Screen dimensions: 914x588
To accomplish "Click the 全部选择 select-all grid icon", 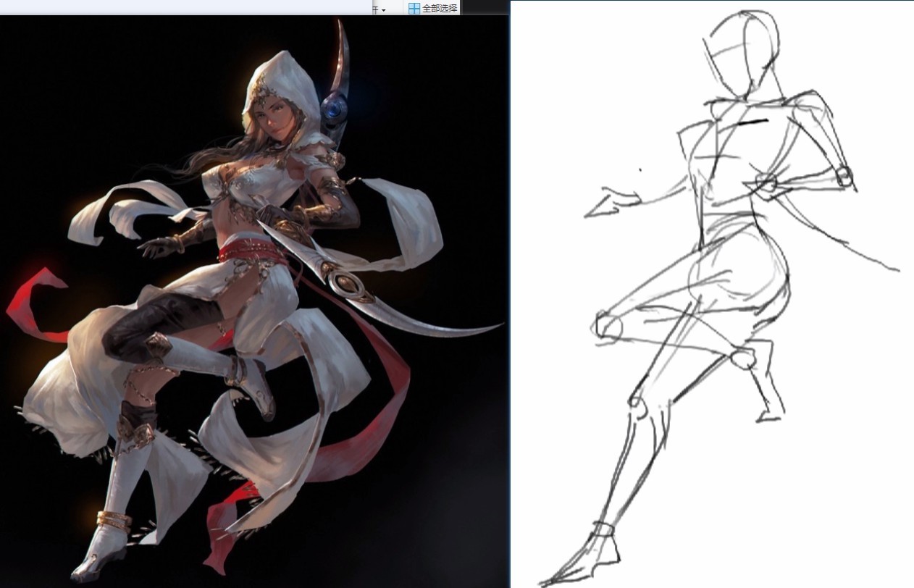I will click(x=414, y=8).
